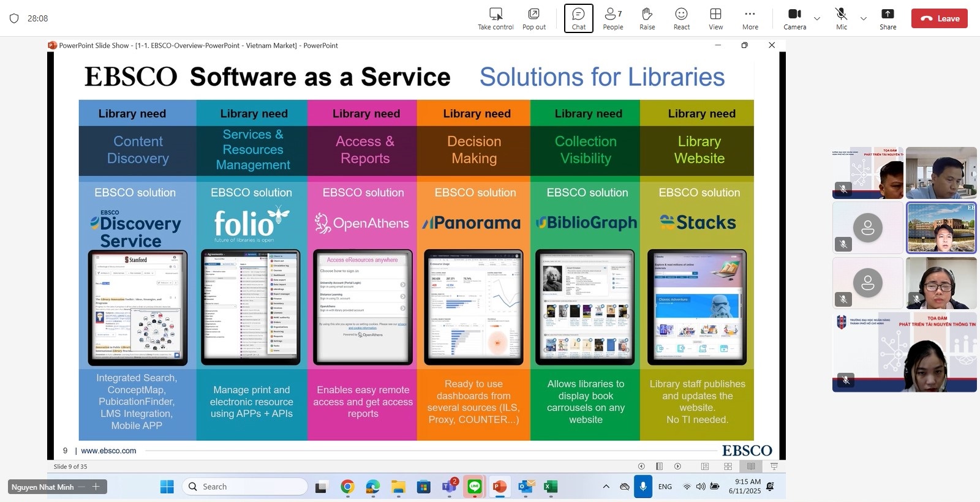The image size is (980, 502).
Task: Click the Stanford Discovery Service screenshot
Action: [x=138, y=307]
